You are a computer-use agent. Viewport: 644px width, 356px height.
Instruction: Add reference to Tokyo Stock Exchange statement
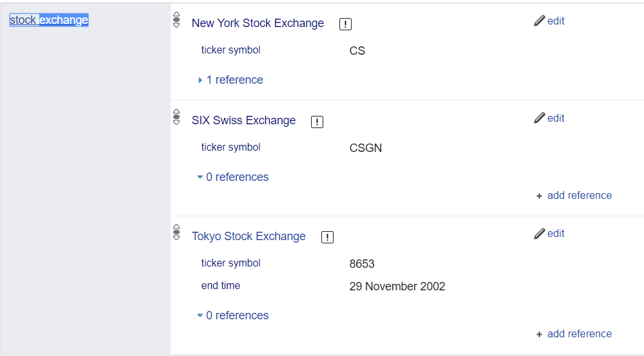579,334
